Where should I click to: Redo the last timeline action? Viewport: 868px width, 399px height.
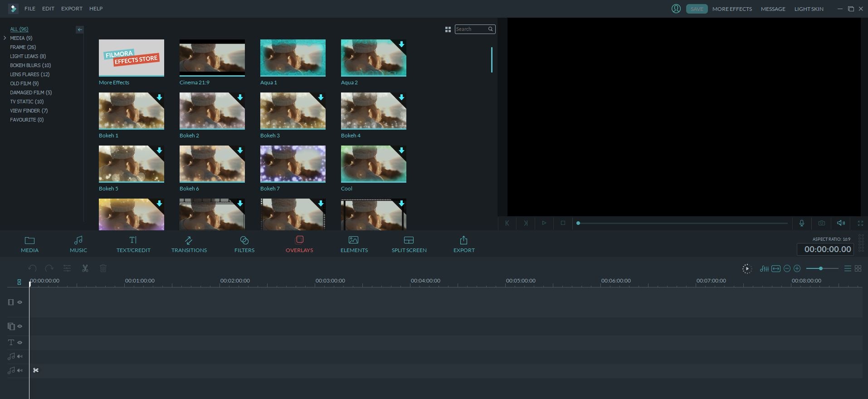(x=49, y=268)
